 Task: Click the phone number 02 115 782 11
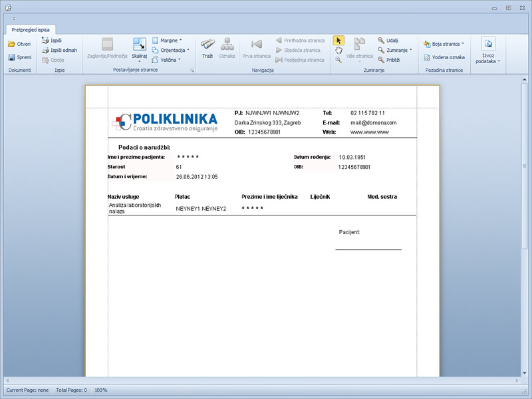pyautogui.click(x=368, y=113)
